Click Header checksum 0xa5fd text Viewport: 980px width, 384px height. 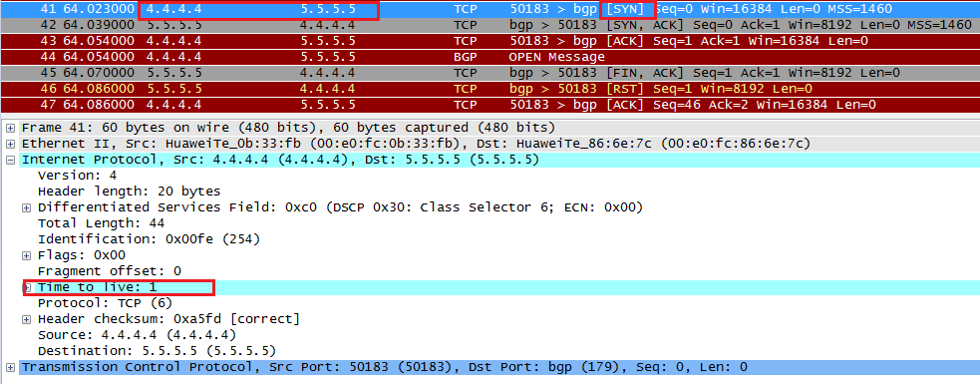pyautogui.click(x=168, y=319)
